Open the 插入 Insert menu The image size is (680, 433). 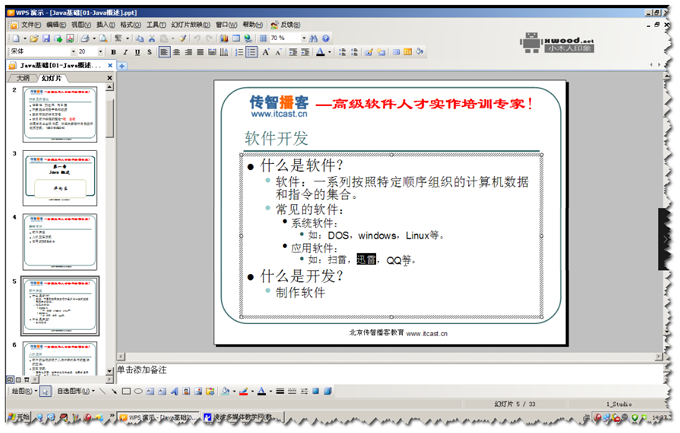105,25
